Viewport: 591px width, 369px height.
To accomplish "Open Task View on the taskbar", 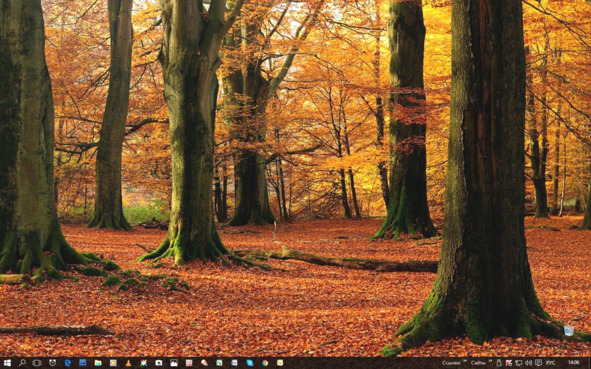I will (37, 363).
